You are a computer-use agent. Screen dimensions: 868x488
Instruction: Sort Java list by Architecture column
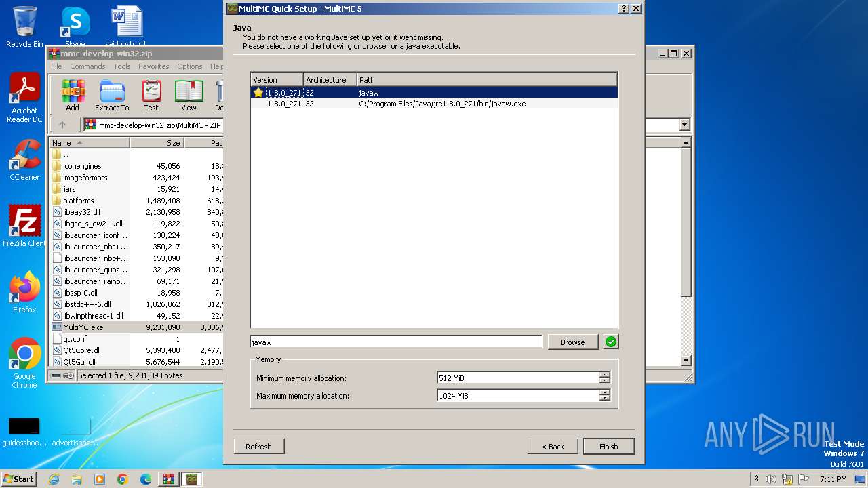330,80
